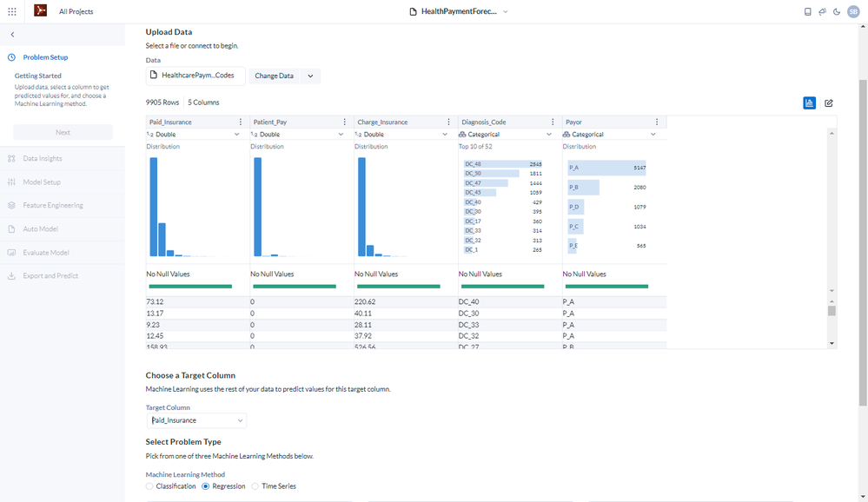Click the Change Data button

[274, 76]
